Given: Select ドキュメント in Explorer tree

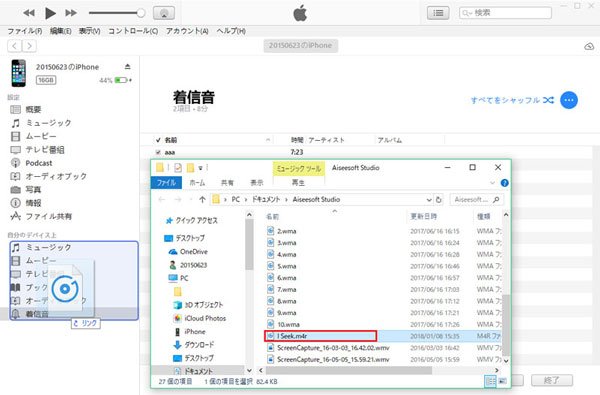Looking at the screenshot, I should 198,371.
